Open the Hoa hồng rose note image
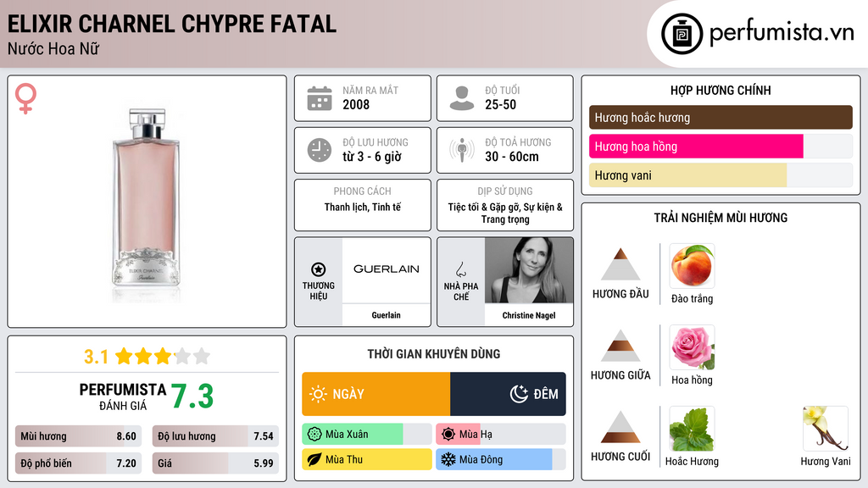868x488 pixels. click(692, 347)
